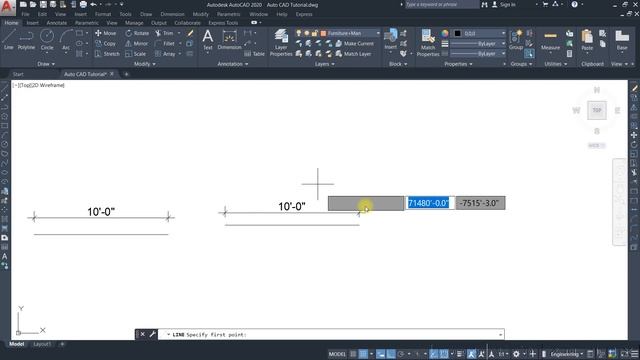Screen dimensions: 640x360
Task: Expand the Layers panel
Action: (324, 64)
